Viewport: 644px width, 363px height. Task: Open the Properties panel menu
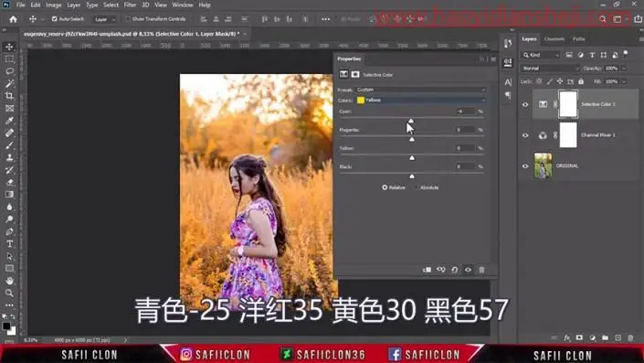click(493, 59)
